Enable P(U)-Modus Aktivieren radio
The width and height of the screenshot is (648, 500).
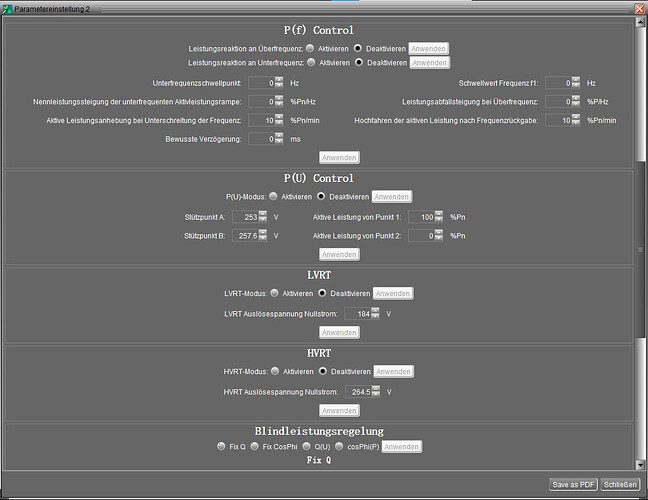(273, 196)
